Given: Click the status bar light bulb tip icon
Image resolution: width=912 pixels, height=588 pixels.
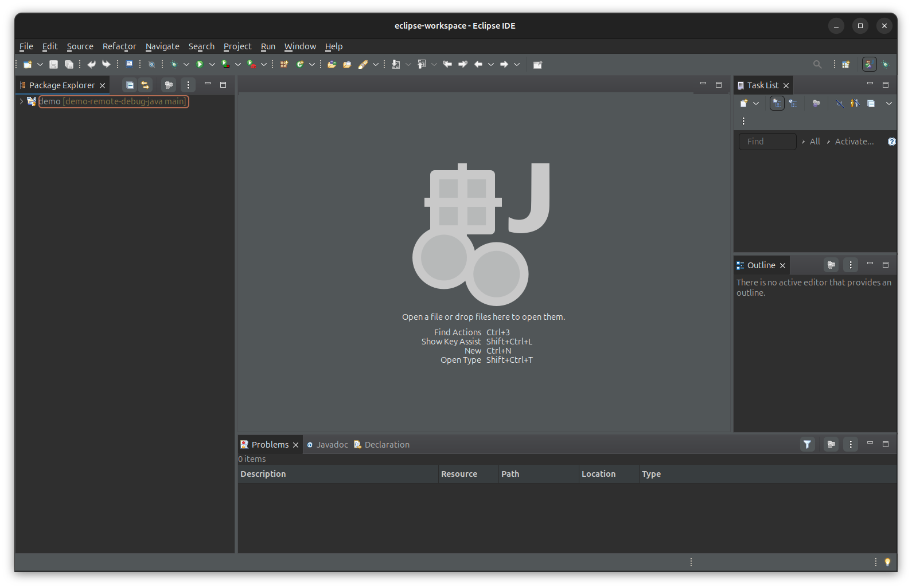Looking at the screenshot, I should click(887, 562).
